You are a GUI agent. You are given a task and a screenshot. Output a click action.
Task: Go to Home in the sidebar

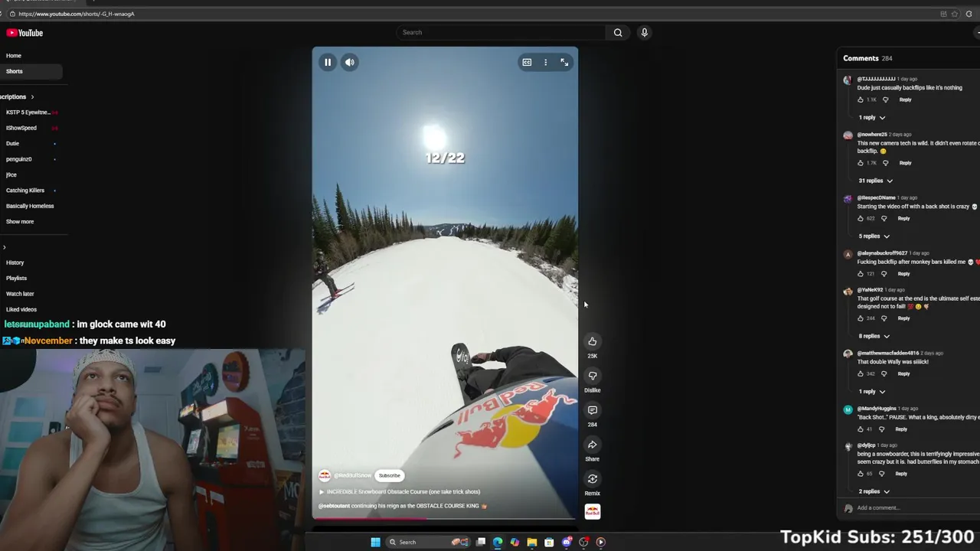click(x=31, y=56)
